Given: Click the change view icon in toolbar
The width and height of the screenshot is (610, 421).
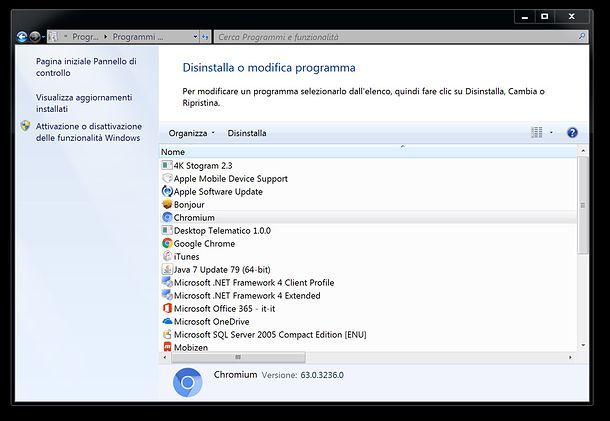Looking at the screenshot, I should 537,132.
